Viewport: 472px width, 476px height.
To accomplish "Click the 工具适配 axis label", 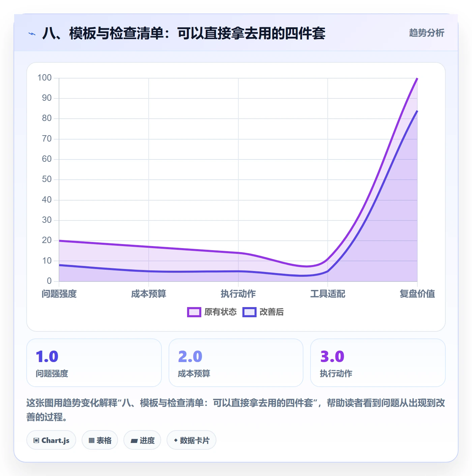I will click(328, 294).
